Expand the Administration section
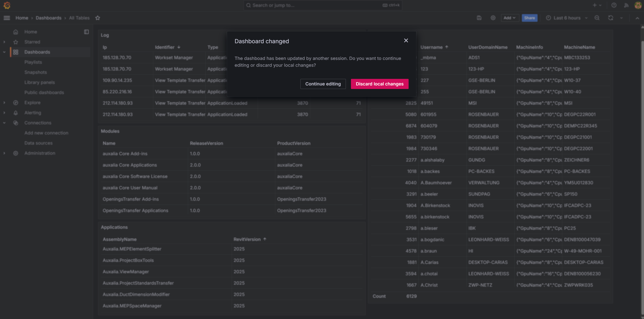The width and height of the screenshot is (644, 319). (x=4, y=153)
